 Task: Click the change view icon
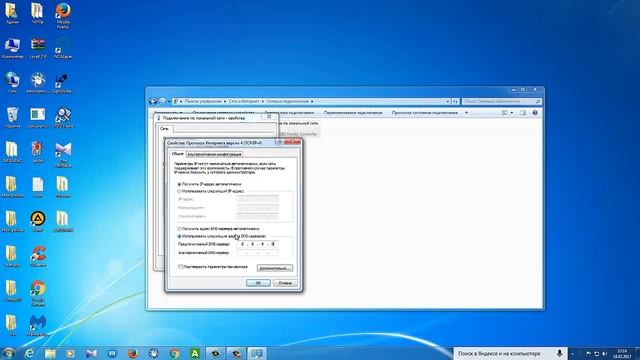coord(505,113)
